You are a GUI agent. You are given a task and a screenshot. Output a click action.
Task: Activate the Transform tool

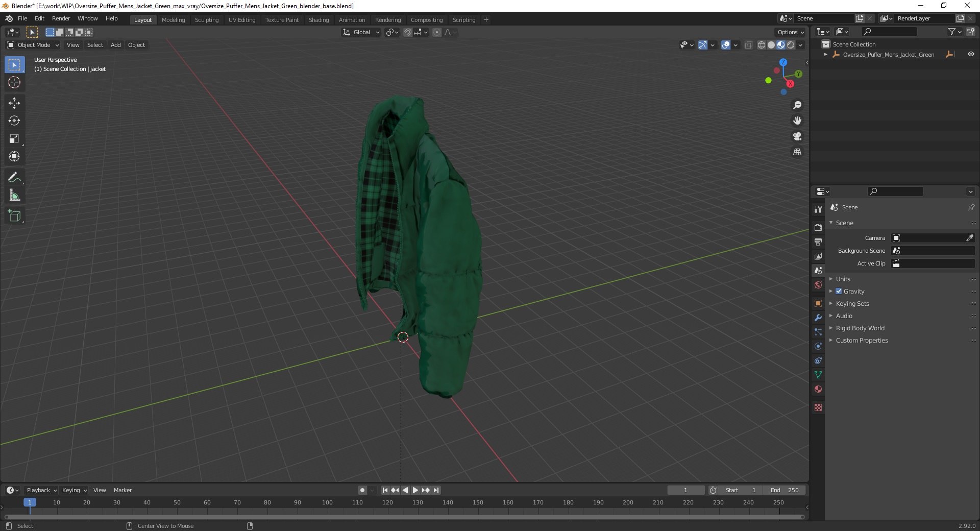[14, 157]
